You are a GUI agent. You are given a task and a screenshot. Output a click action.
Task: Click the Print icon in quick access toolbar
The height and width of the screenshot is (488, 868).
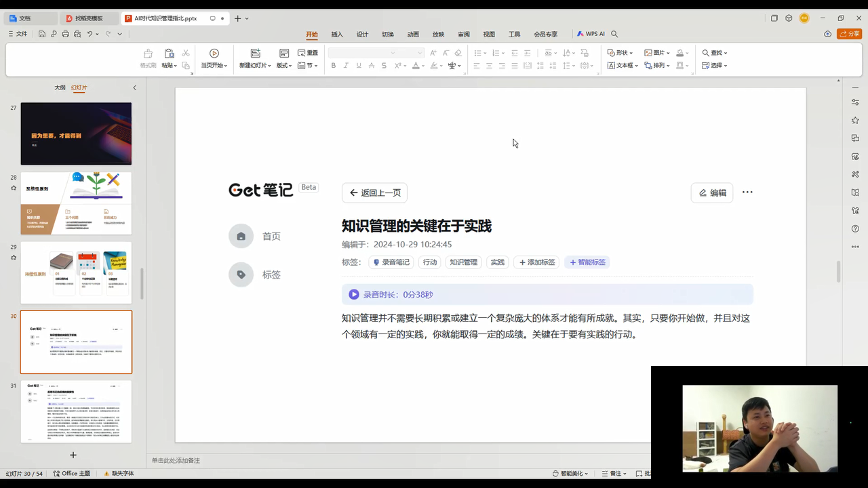click(x=65, y=34)
